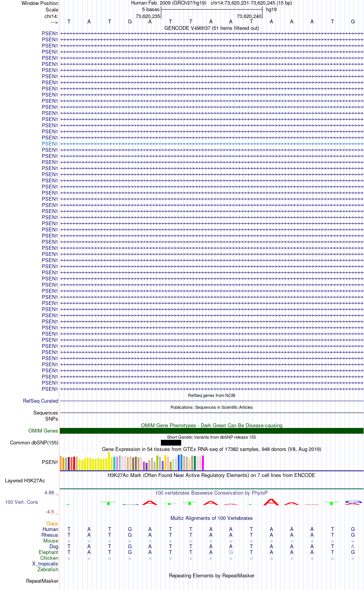The height and width of the screenshot is (590, 364).
Task: Click the Window Position label
Action: point(40,3)
